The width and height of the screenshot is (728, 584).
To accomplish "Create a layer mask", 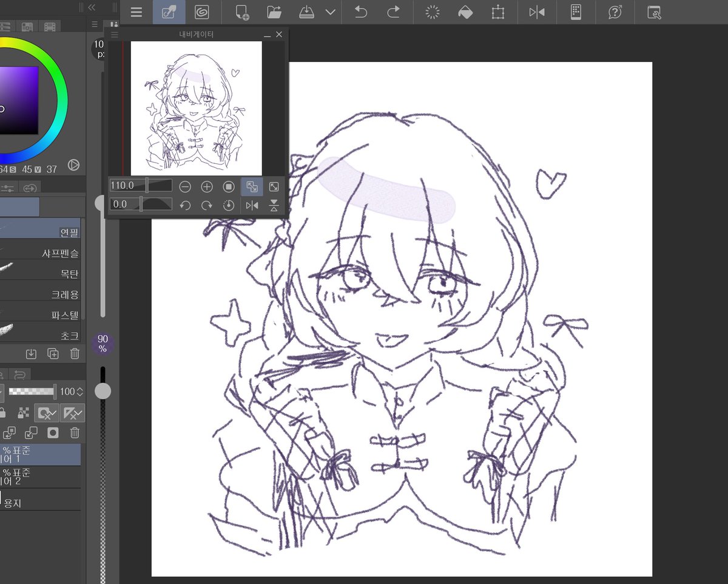I will click(53, 433).
